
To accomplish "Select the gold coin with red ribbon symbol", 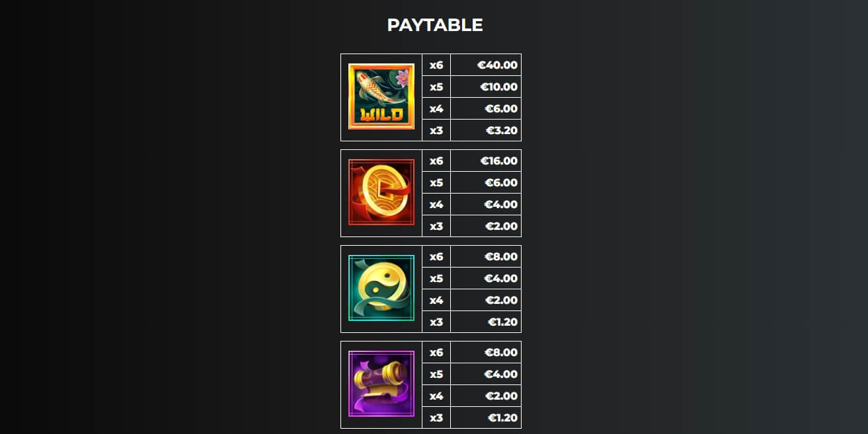I will (381, 192).
